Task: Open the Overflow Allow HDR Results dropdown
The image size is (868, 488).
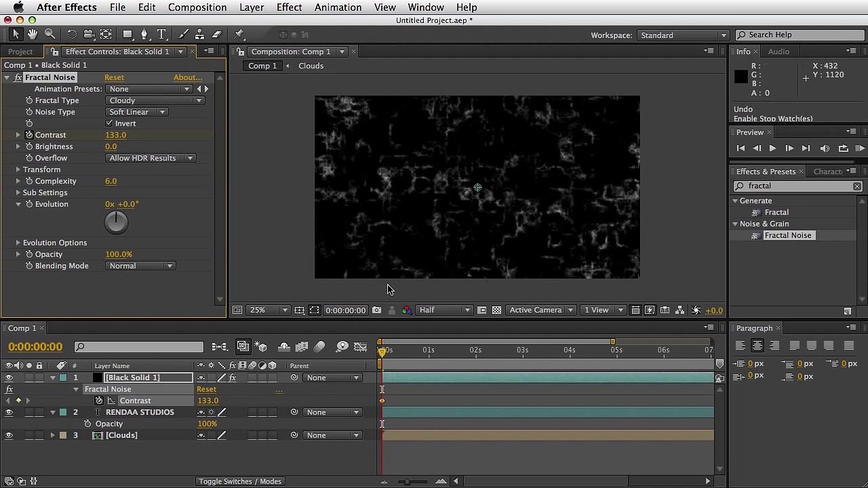Action: (x=151, y=158)
